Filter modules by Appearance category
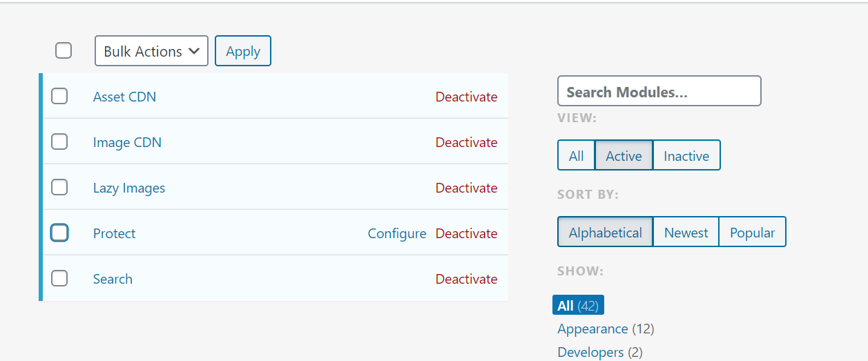 592,329
